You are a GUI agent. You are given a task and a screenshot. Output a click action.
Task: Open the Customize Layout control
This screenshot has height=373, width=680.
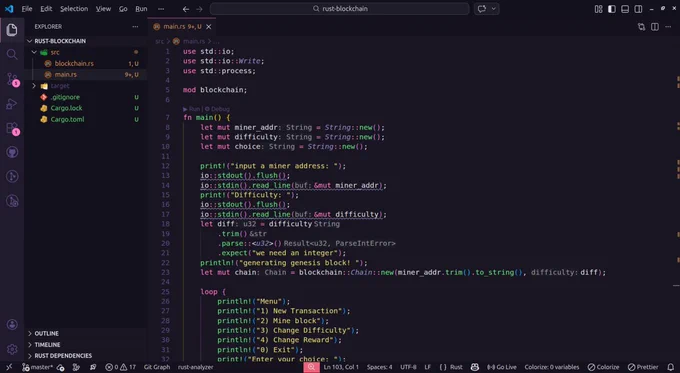[598, 9]
